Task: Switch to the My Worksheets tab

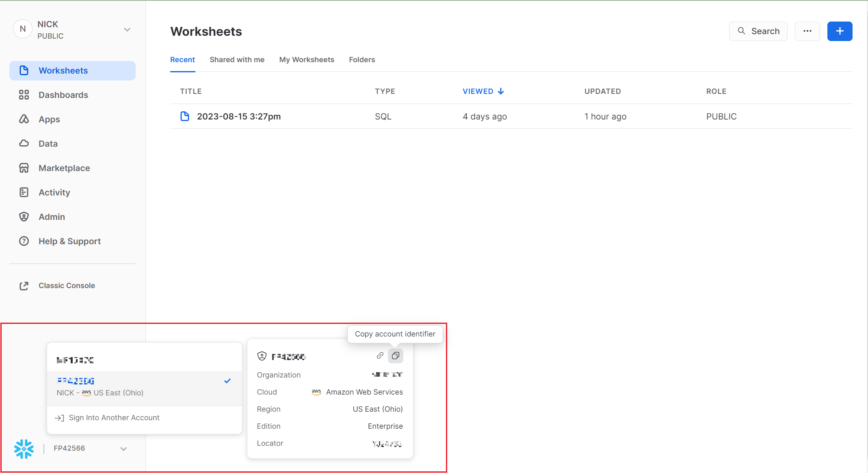Action: (306, 59)
